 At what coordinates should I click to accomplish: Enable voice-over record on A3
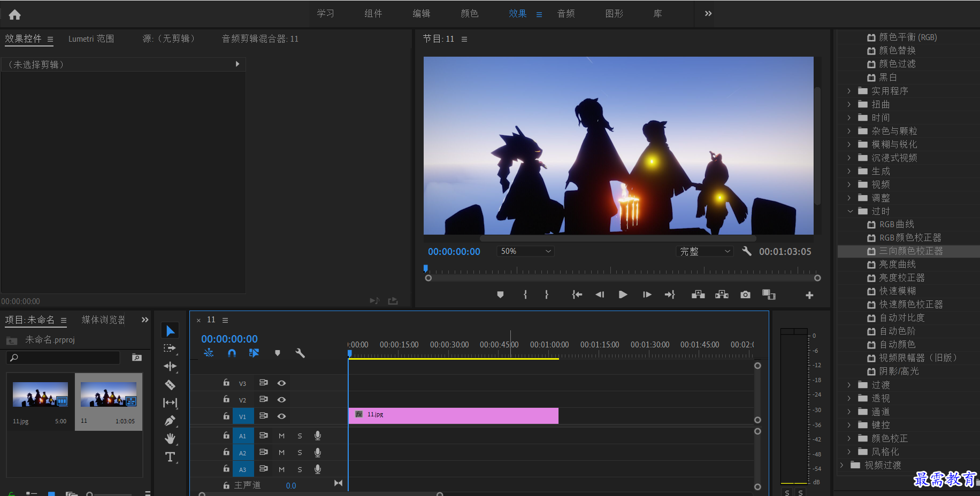point(318,469)
